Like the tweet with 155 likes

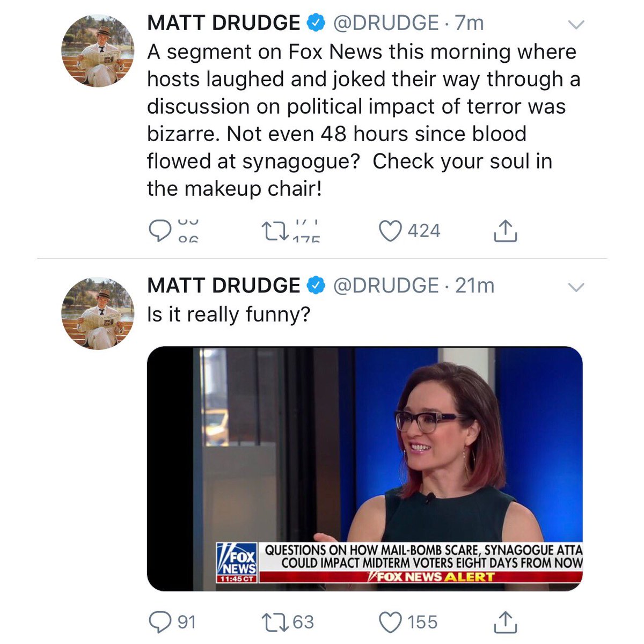(390, 623)
